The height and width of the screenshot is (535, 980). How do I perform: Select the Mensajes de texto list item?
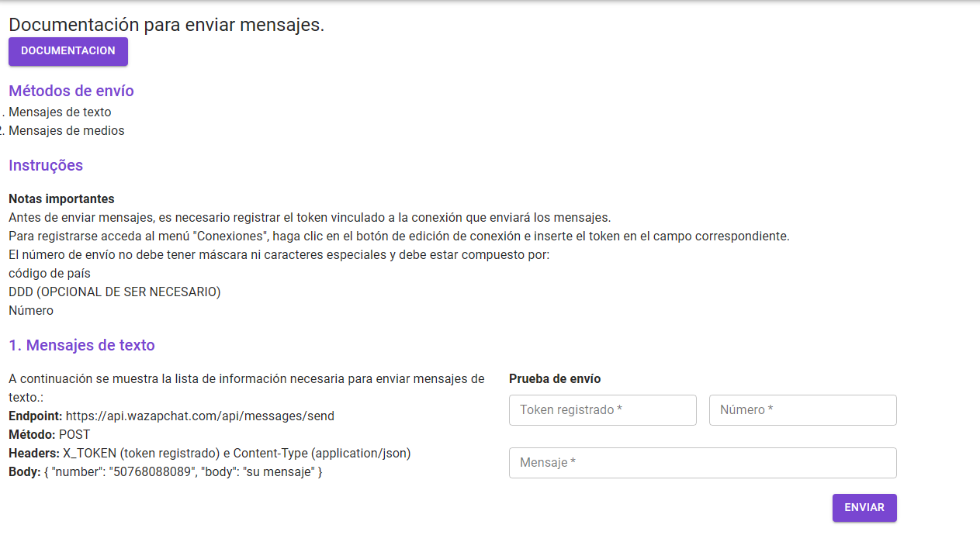point(60,112)
